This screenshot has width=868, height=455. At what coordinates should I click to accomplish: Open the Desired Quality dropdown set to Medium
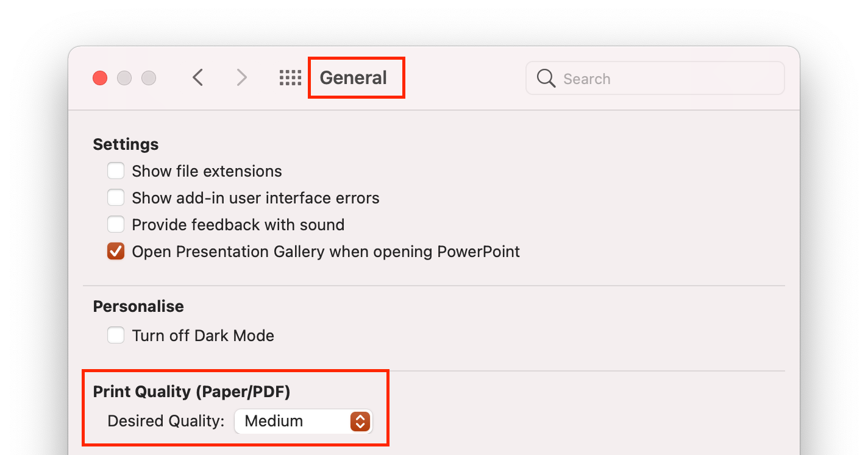[304, 421]
